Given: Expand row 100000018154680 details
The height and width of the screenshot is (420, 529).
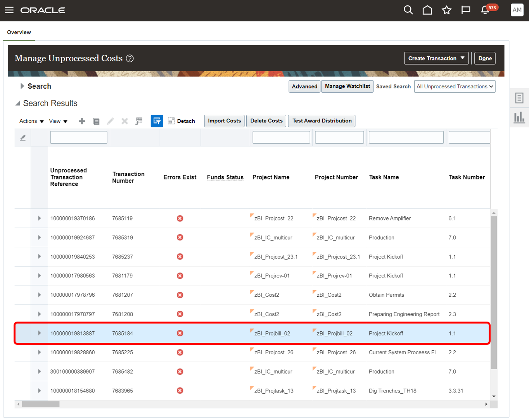Looking at the screenshot, I should click(39, 391).
